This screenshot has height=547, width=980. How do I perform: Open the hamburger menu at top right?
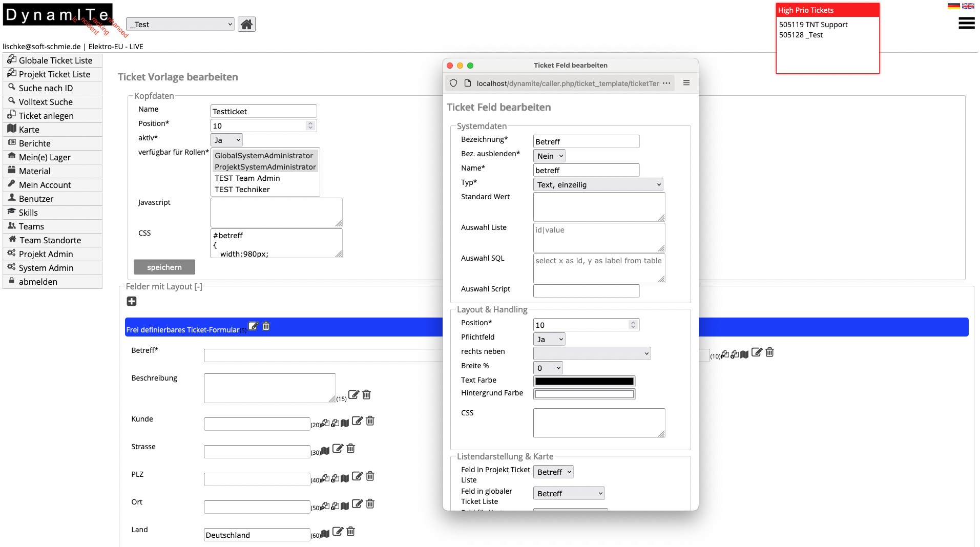pos(966,23)
